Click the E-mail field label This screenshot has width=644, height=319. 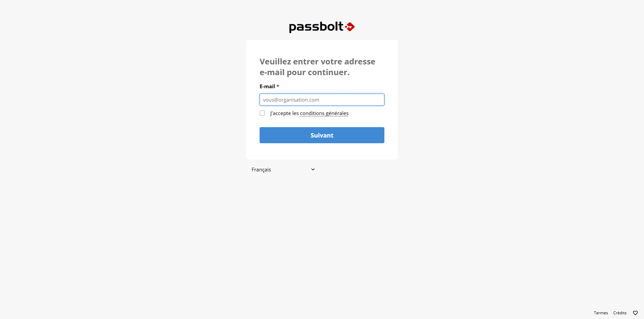(x=267, y=86)
